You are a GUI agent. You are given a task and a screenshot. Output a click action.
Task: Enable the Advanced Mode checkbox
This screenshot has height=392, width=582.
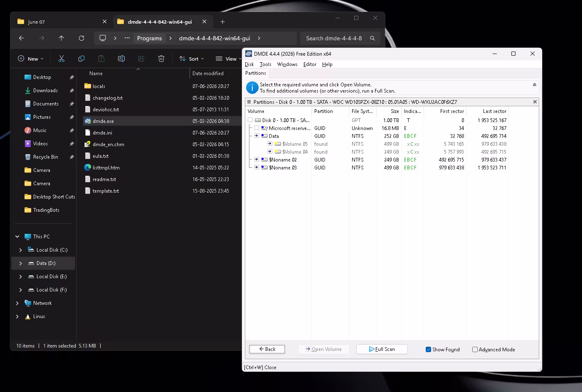pos(475,350)
